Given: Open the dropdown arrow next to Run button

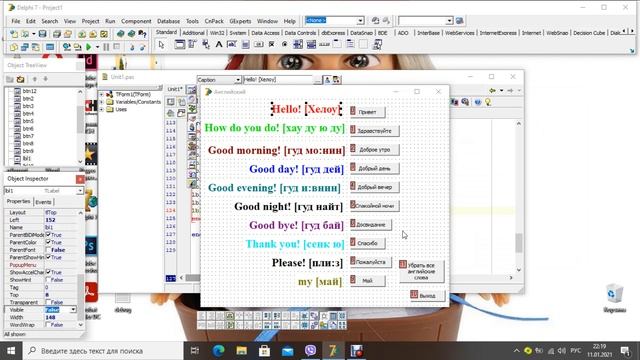Looking at the screenshot, I should [x=97, y=47].
